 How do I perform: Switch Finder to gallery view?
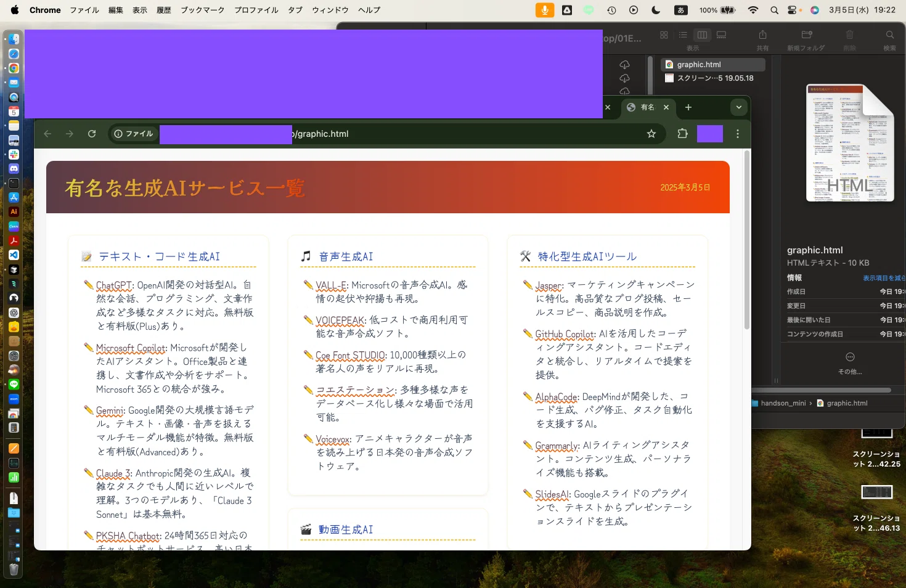point(721,35)
